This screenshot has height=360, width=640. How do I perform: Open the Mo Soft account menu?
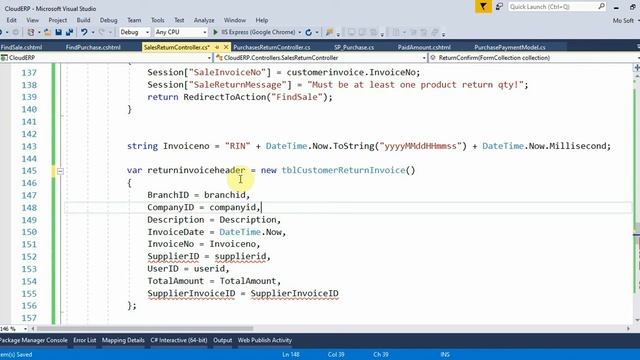(x=625, y=20)
